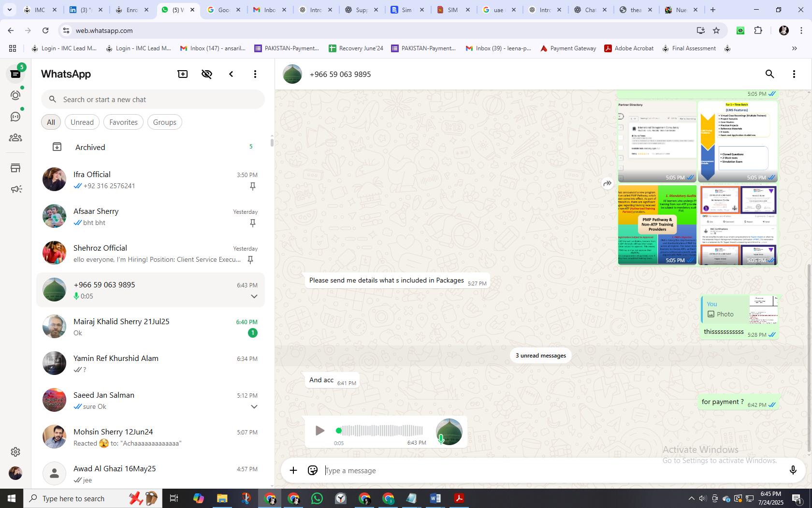Focus the Search or start new chat field
Viewport: 812px width, 508px height.
pos(153,99)
